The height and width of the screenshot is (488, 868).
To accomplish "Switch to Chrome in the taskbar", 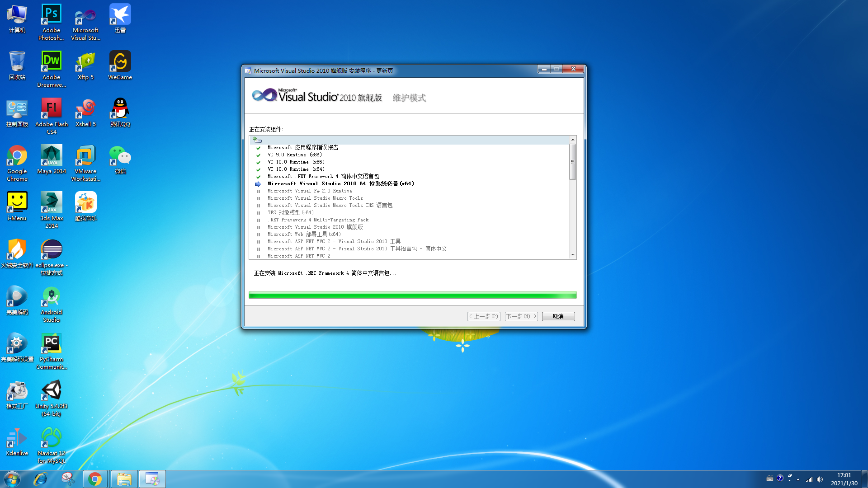I will click(x=95, y=479).
